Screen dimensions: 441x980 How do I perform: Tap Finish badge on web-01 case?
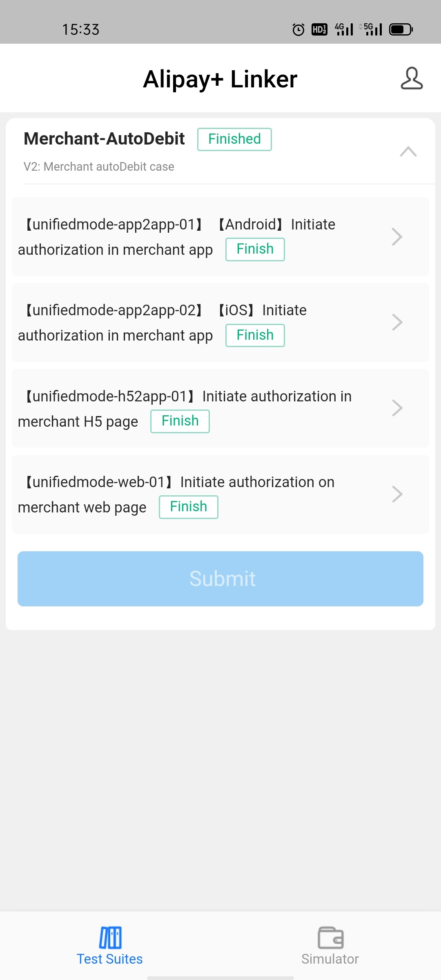point(188,507)
